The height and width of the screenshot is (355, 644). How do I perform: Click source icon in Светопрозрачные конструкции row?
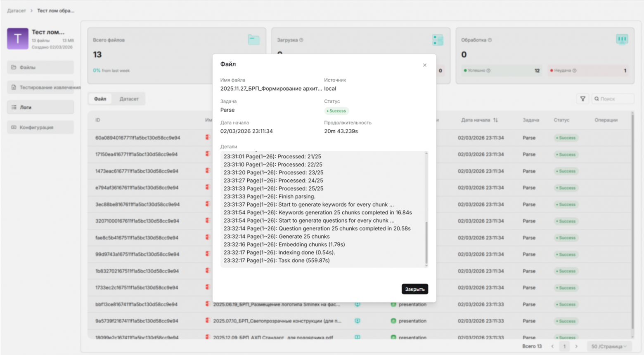click(x=358, y=321)
